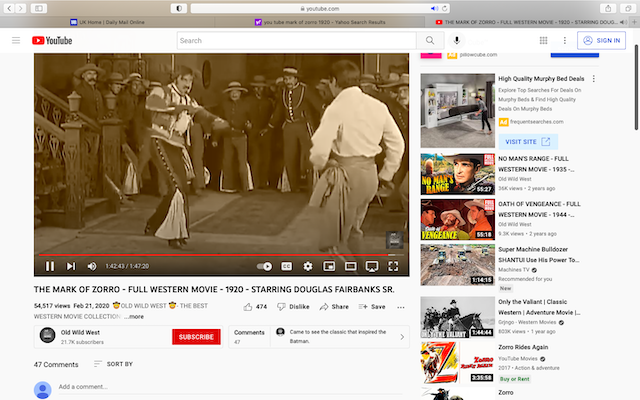Click the SIGN IN button
Screen dimensions: 640x400
tap(601, 40)
